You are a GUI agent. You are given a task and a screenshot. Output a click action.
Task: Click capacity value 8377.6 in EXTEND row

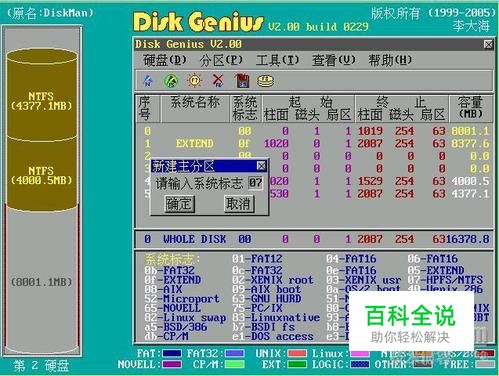pyautogui.click(x=470, y=144)
